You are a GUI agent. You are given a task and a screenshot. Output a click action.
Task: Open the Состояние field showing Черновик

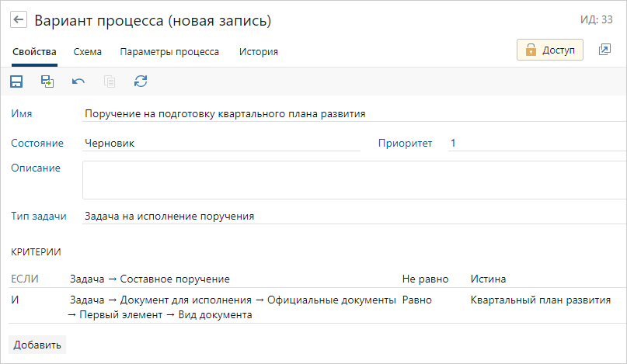[221, 143]
